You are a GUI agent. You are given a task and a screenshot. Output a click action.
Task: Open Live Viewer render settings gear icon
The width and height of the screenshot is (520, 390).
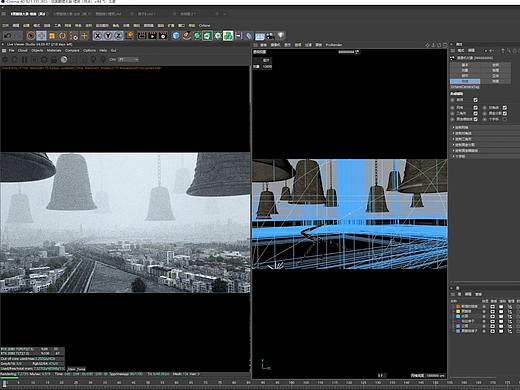click(44, 60)
